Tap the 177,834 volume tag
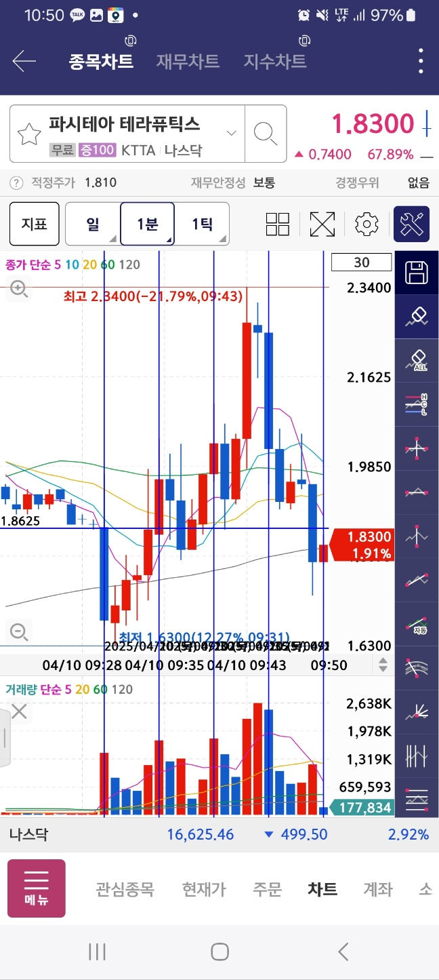The width and height of the screenshot is (439, 980). pyautogui.click(x=363, y=808)
